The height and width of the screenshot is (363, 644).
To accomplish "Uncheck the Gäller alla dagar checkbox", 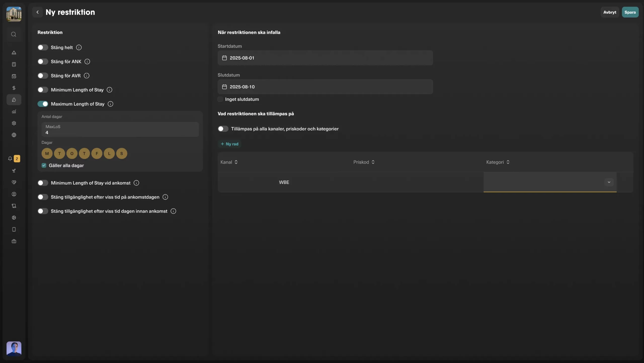I will 44,165.
